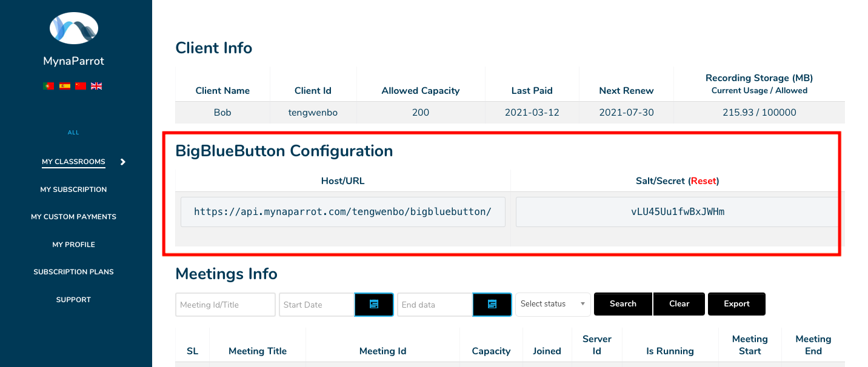The image size is (868, 367).
Task: Open My Classrooms in sidebar
Action: [x=73, y=162]
